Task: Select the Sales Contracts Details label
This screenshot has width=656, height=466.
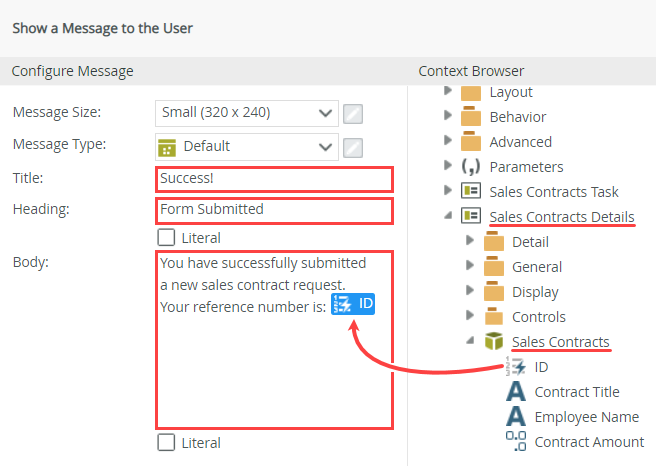Action: [x=562, y=217]
